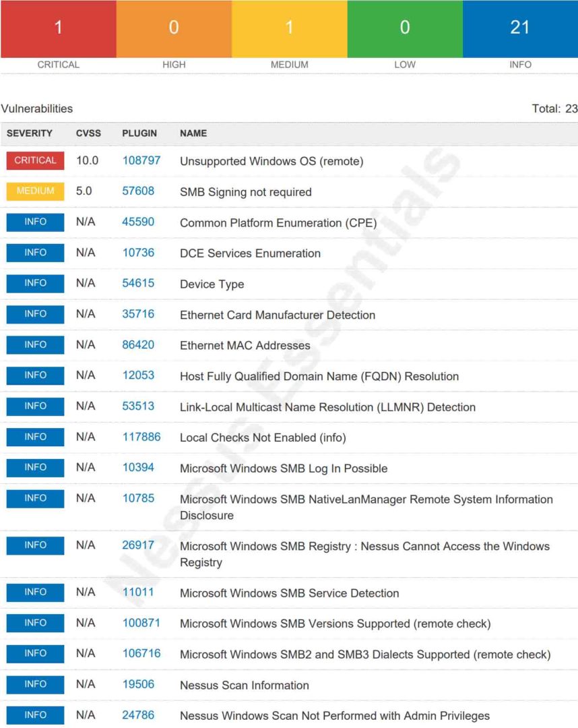The width and height of the screenshot is (578, 728).
Task: Open plugin 108797 link
Action: (x=141, y=161)
